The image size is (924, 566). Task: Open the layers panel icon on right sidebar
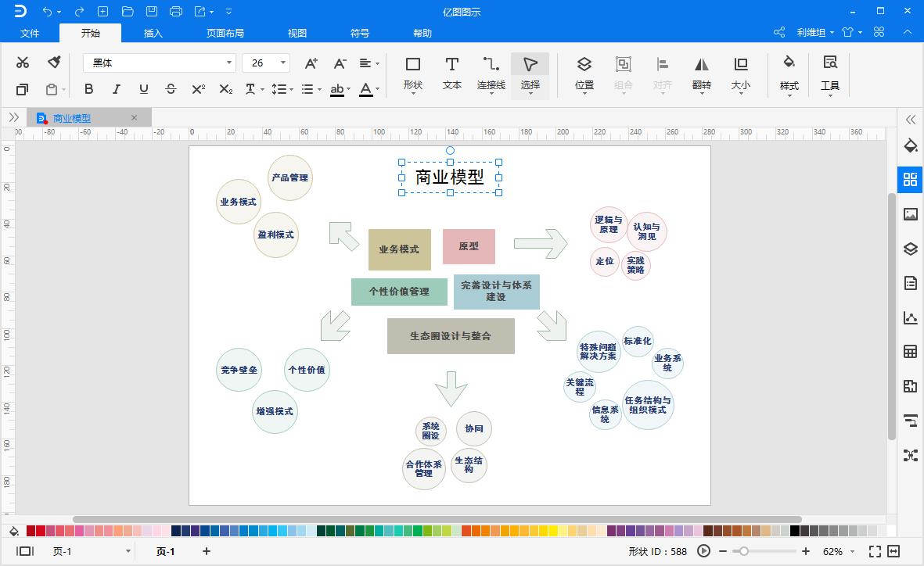tap(910, 249)
